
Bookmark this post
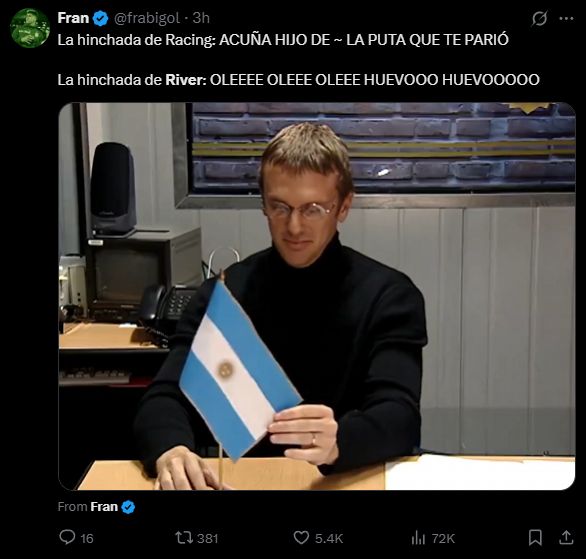(535, 538)
